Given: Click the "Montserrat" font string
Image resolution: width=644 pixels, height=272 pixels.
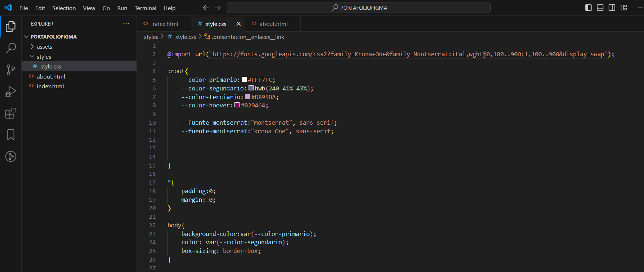Looking at the screenshot, I should coord(272,122).
